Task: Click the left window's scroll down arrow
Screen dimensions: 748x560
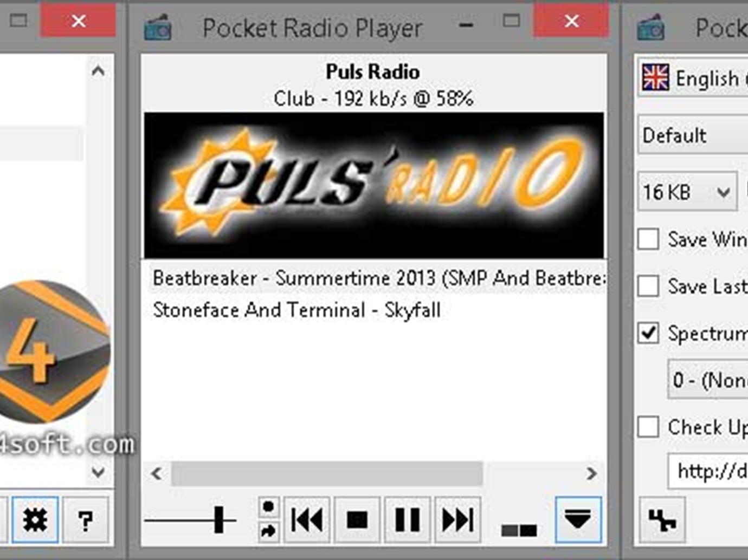Action: (98, 472)
